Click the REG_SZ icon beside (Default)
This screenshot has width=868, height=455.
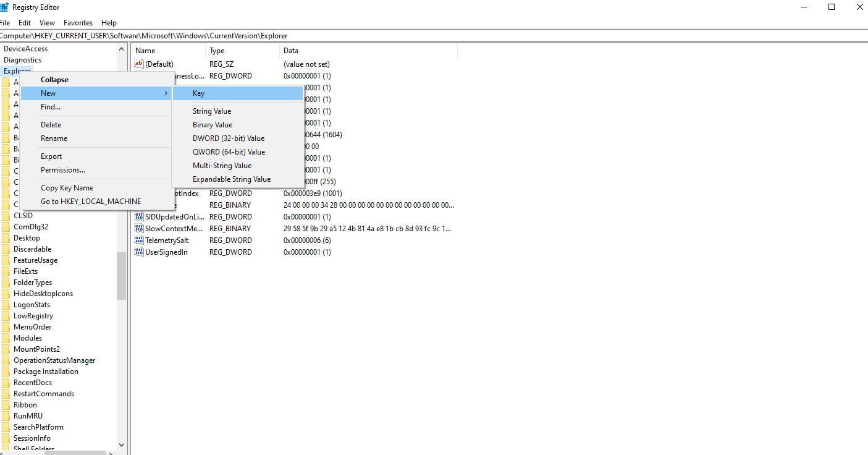click(x=138, y=64)
